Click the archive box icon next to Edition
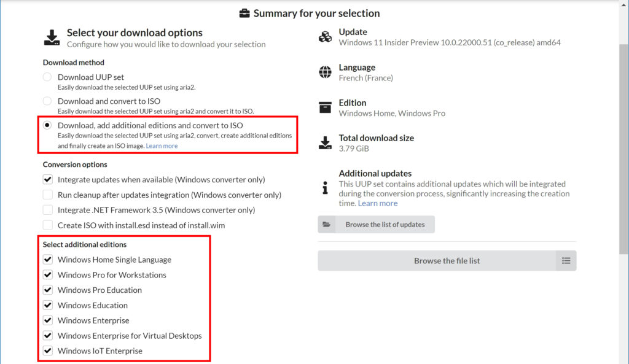 [x=325, y=107]
